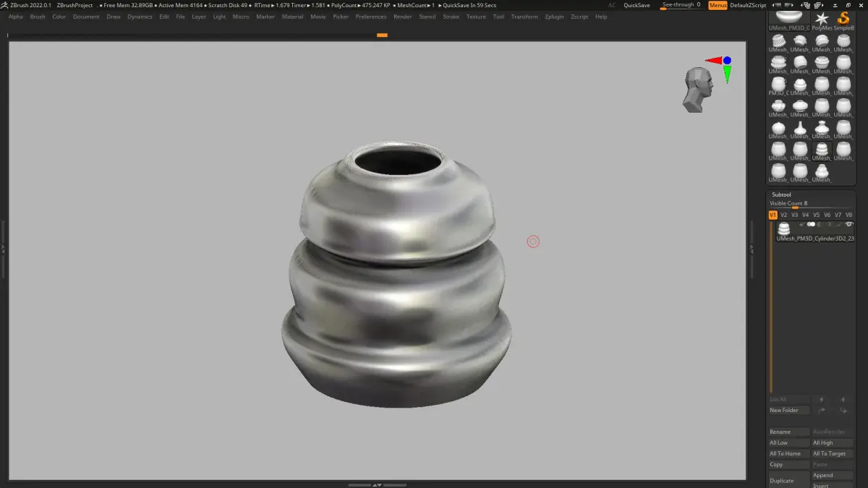Click the Append subtool button
This screenshot has height=488, width=868.
pos(833,475)
